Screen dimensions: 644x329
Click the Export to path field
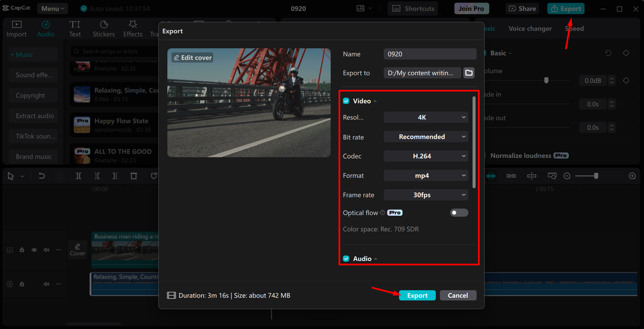(x=422, y=73)
